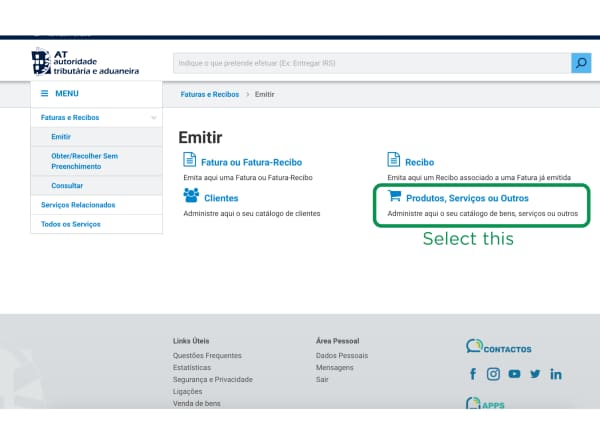Viewport: 600px width, 429px height.
Task: Open the Facebook icon in footer
Action: (473, 374)
